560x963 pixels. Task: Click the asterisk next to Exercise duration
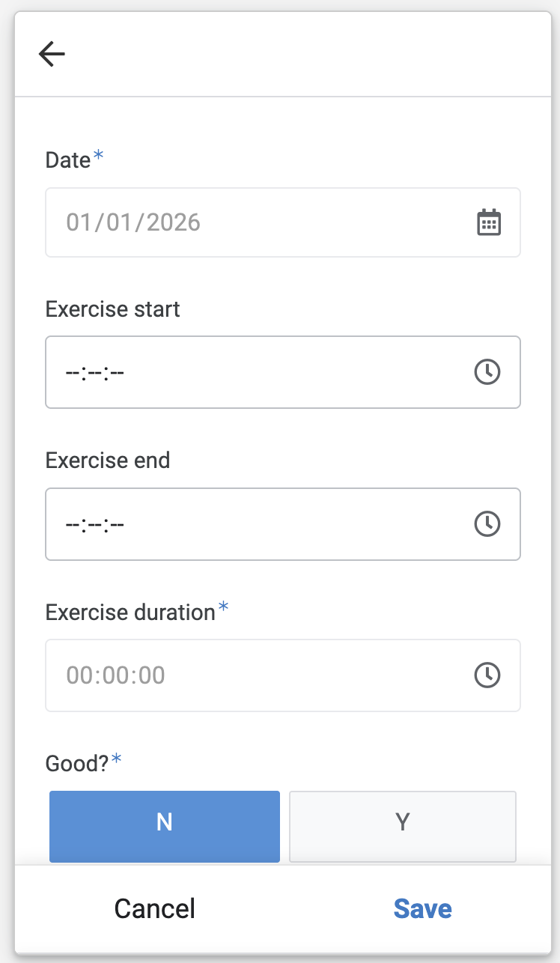coord(223,610)
